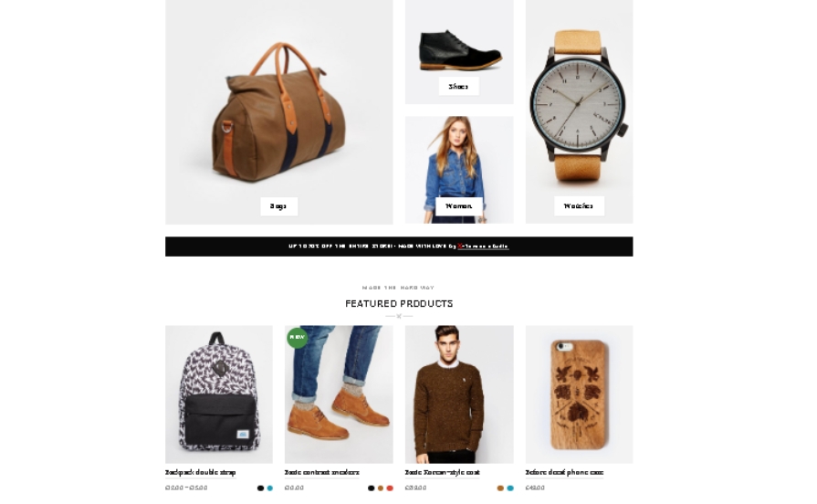
Task: Select blue color swatch under backpack
Action: [x=270, y=488]
